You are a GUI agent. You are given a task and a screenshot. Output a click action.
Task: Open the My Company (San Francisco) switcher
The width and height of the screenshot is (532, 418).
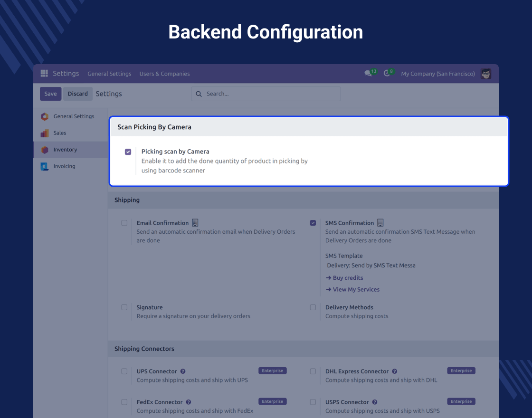pyautogui.click(x=437, y=74)
